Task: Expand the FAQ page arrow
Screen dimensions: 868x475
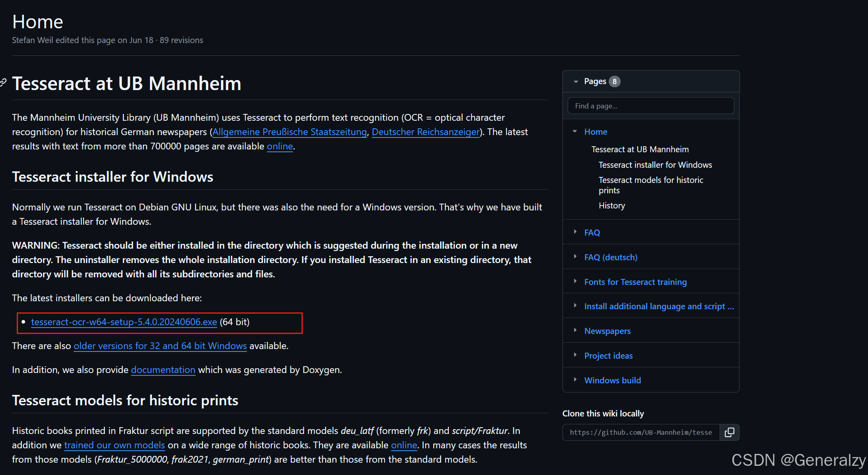Action: tap(575, 232)
